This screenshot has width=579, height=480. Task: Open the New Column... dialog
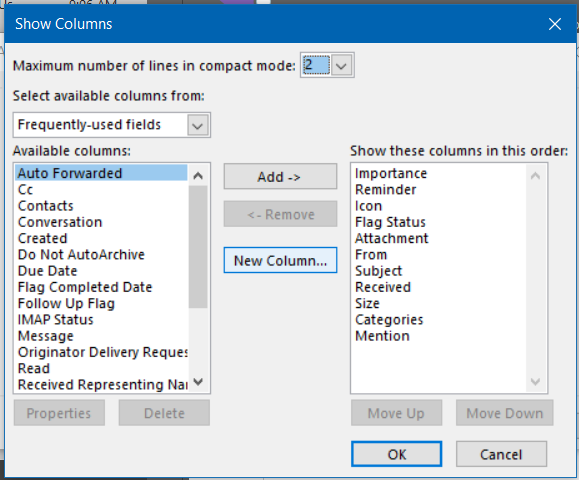[x=280, y=260]
